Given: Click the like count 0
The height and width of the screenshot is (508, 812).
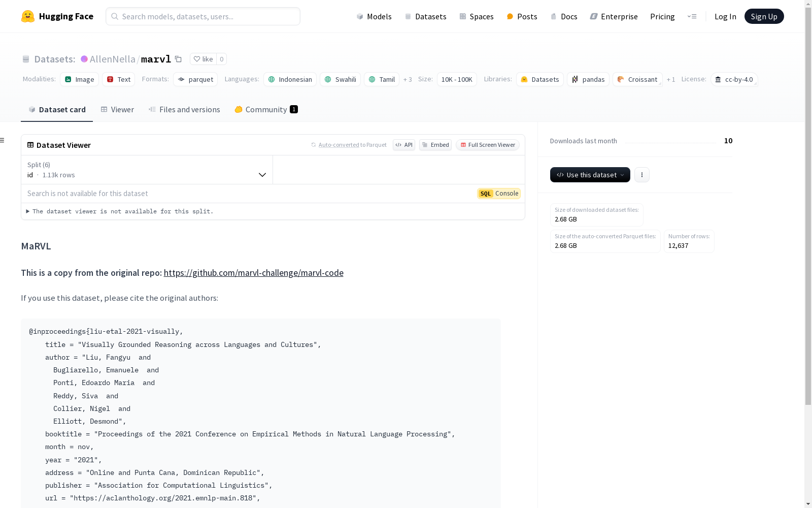Looking at the screenshot, I should pyautogui.click(x=221, y=59).
